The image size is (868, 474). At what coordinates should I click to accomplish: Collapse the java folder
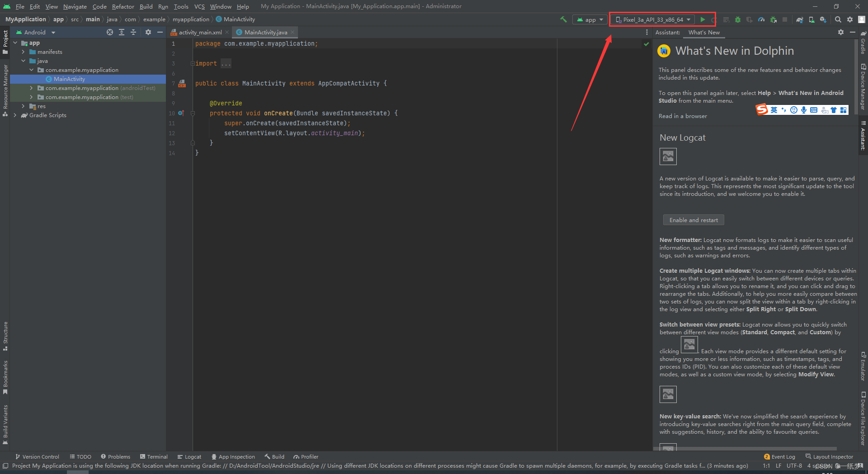[x=23, y=61]
